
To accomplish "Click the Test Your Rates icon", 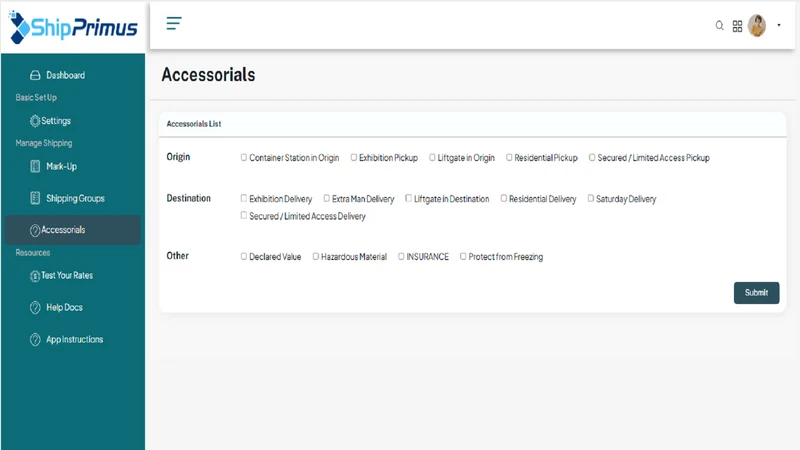I will click(x=35, y=276).
